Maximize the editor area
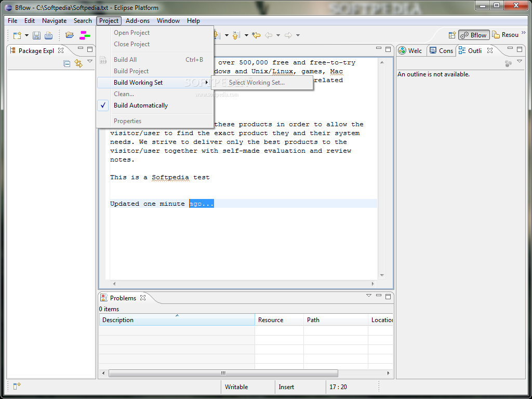This screenshot has height=399, width=532. [388, 49]
